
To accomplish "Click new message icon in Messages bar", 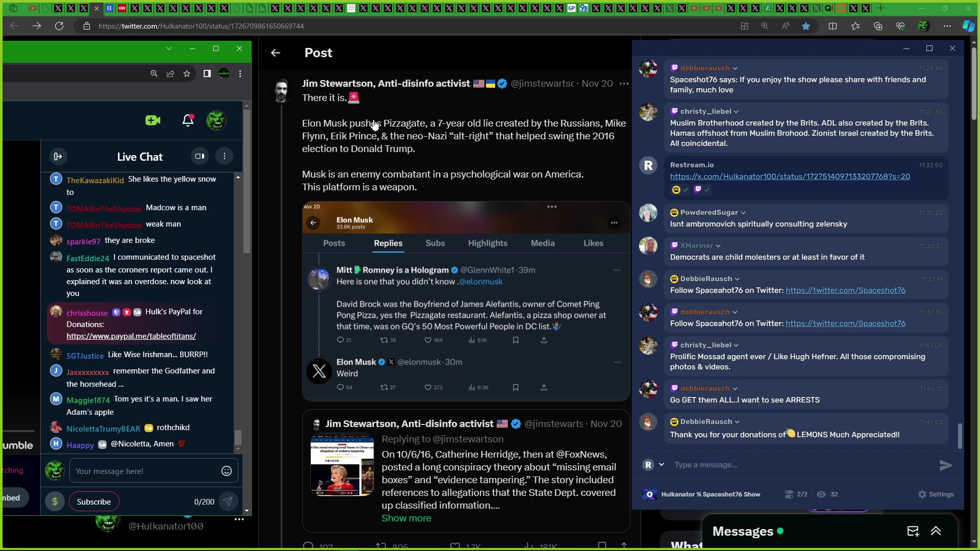I will point(913,531).
